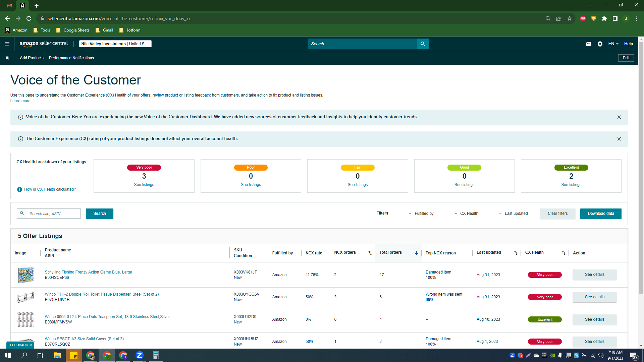Image resolution: width=644 pixels, height=362 pixels.
Task: Open the Seller Central hamburger menu
Action: 7,44
